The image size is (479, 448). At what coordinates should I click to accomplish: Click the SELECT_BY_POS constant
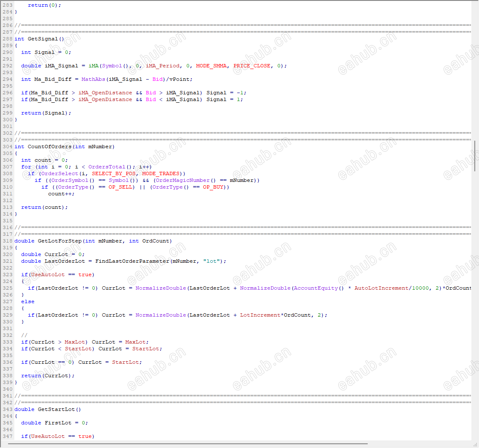[114, 173]
